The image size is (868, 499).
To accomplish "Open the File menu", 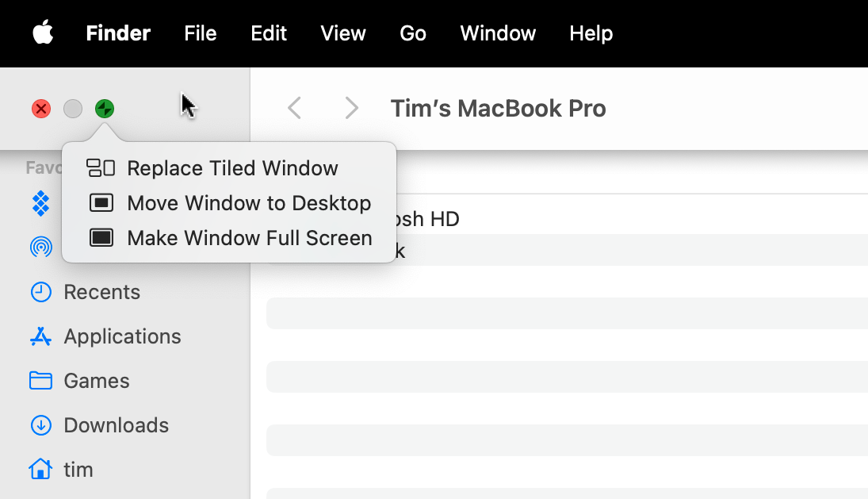I will (200, 33).
